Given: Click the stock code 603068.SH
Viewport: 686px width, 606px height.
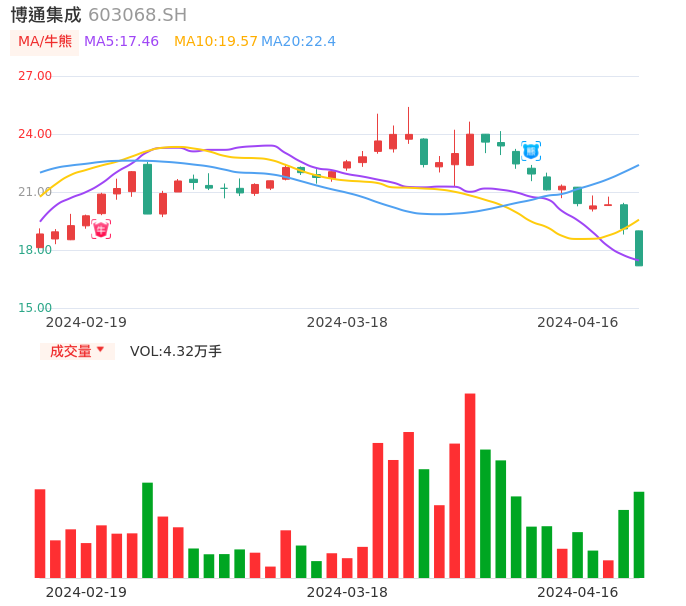Looking at the screenshot, I should (x=137, y=15).
